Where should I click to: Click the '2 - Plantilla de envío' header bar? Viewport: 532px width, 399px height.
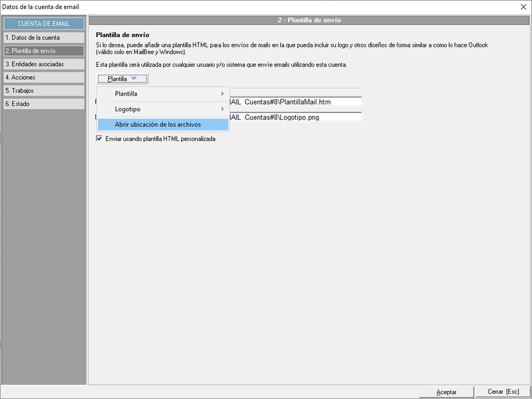(309, 21)
